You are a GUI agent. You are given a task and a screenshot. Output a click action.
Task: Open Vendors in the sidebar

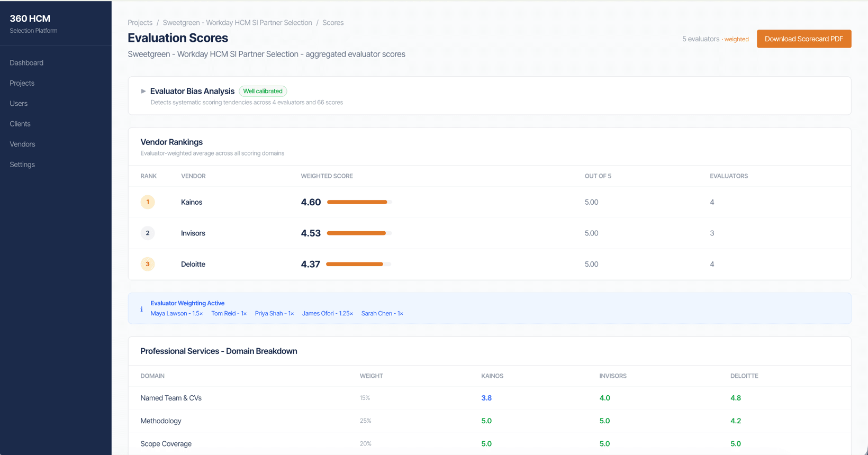tap(22, 144)
